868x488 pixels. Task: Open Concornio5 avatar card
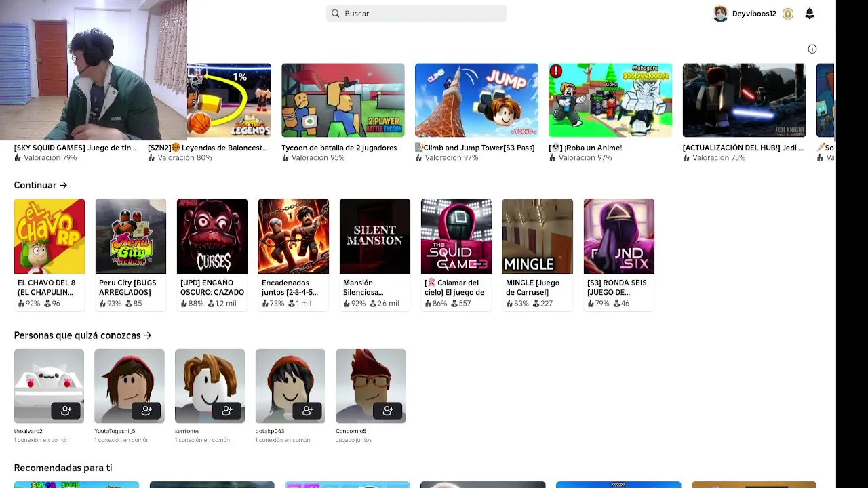point(371,386)
